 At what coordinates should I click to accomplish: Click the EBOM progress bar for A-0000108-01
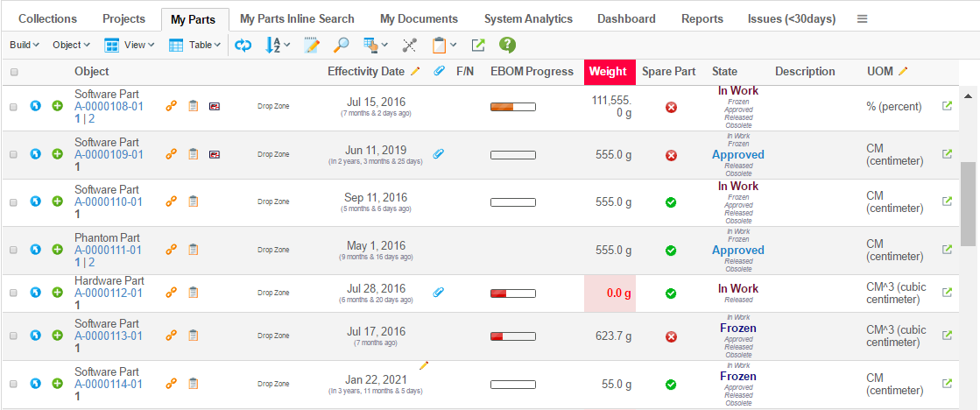pos(512,107)
